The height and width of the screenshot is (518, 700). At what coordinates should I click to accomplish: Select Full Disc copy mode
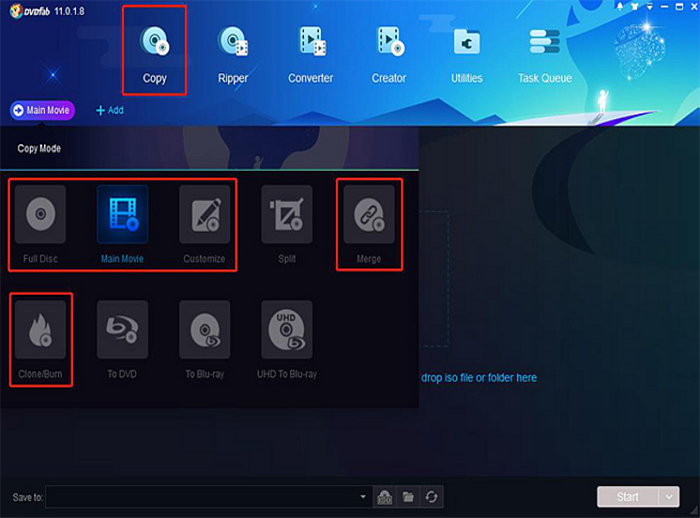tap(40, 224)
